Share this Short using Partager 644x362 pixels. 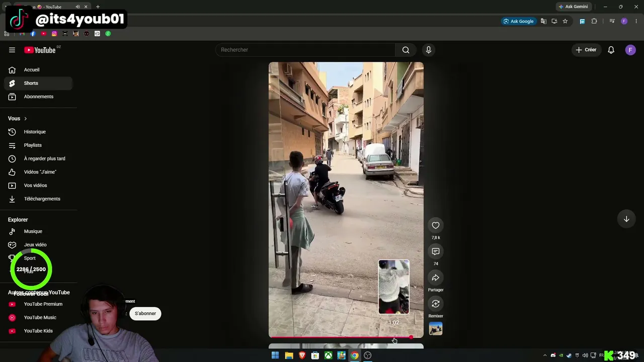tap(436, 278)
